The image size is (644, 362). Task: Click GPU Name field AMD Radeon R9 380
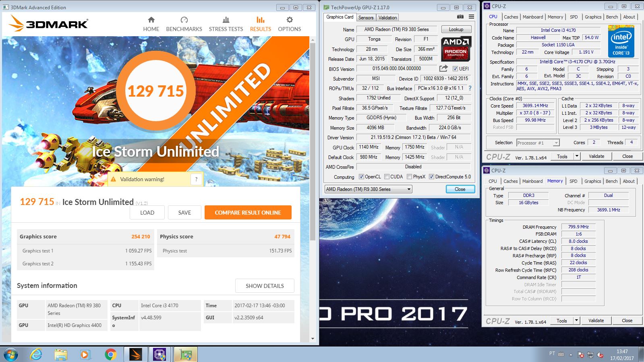(x=396, y=29)
